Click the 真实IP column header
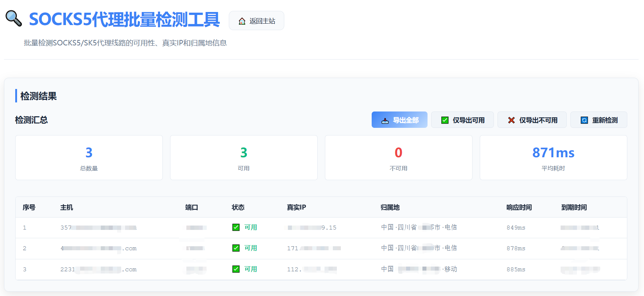Viewport: 644px width, 296px height. [x=296, y=207]
